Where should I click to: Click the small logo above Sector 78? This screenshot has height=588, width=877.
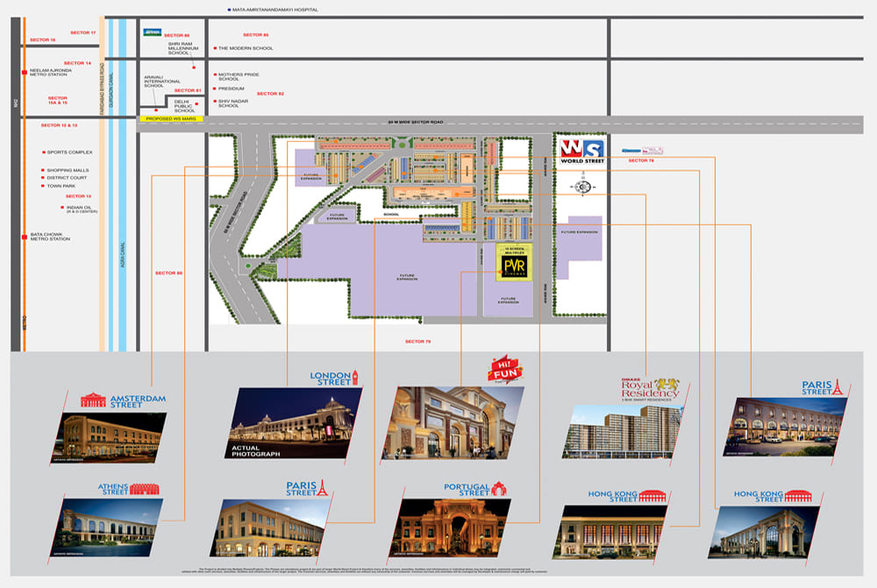(x=642, y=151)
